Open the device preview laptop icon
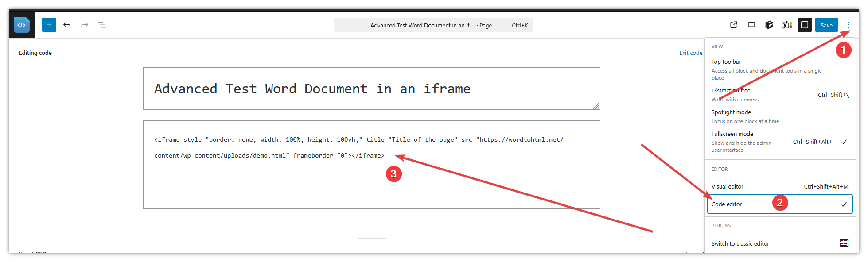This screenshot has width=868, height=262. tap(751, 25)
